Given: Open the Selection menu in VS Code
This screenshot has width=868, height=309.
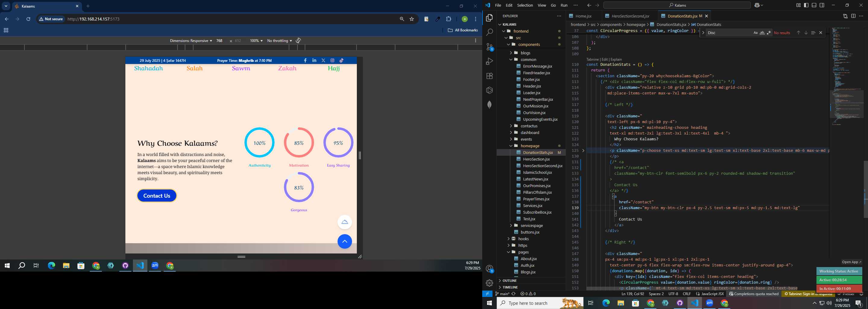Looking at the screenshot, I should pos(525,5).
